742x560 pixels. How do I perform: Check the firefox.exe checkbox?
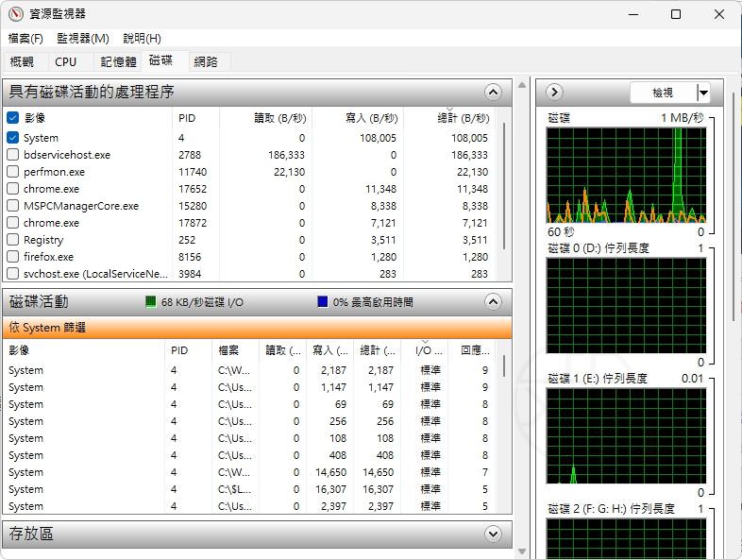13,257
